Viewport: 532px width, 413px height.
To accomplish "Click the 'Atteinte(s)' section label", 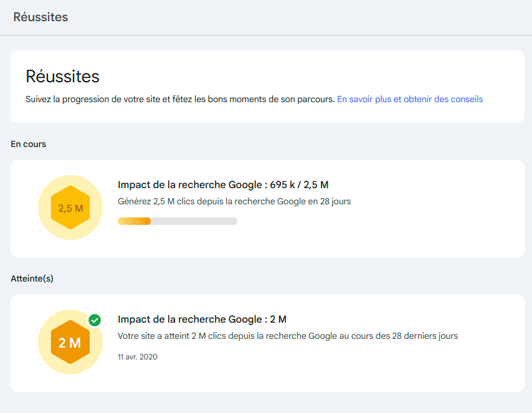I will coord(32,278).
